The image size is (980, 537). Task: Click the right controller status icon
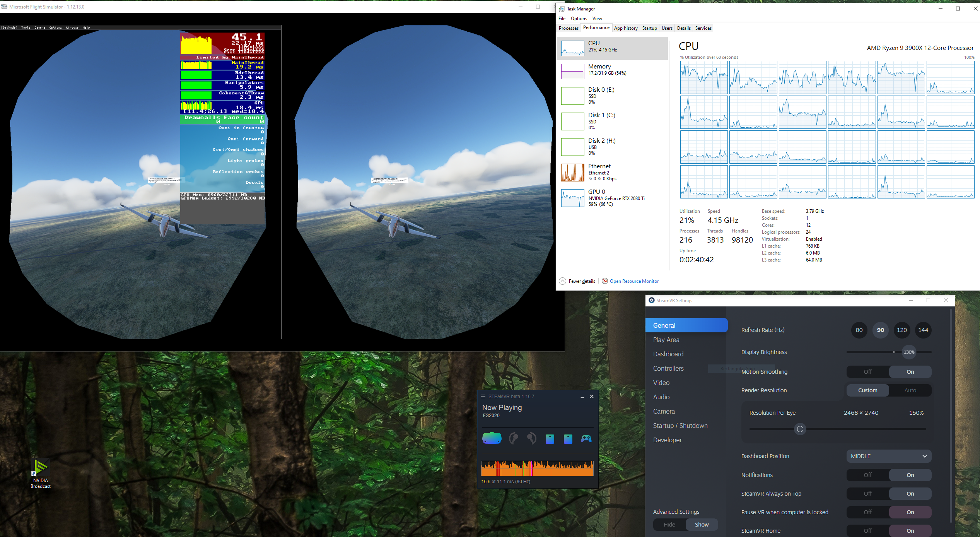pyautogui.click(x=531, y=438)
